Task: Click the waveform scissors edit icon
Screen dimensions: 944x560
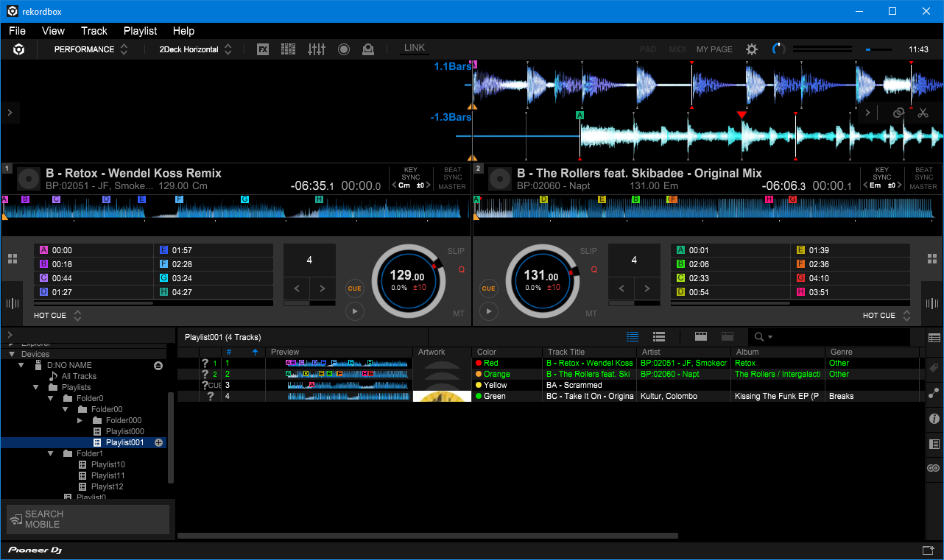Action: (x=923, y=113)
